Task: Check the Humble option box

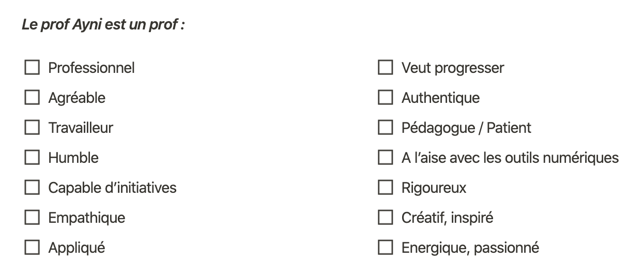Action: pyautogui.click(x=32, y=158)
